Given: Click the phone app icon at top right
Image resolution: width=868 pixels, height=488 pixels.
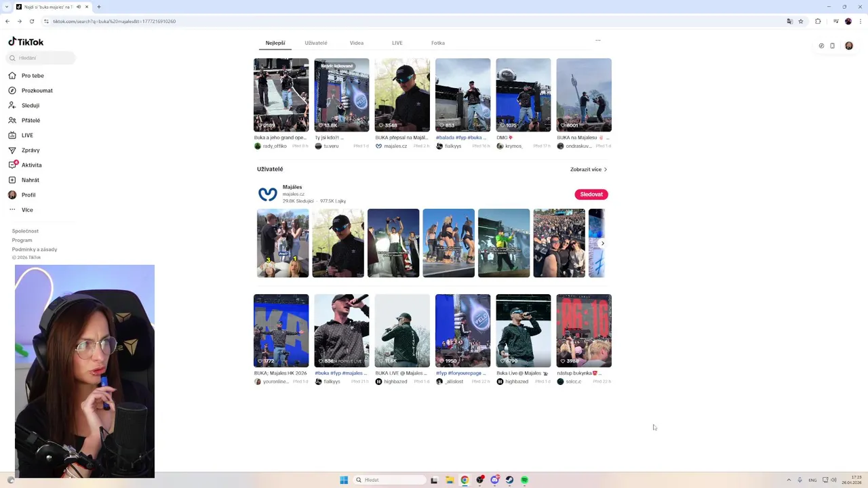Looking at the screenshot, I should tap(833, 46).
